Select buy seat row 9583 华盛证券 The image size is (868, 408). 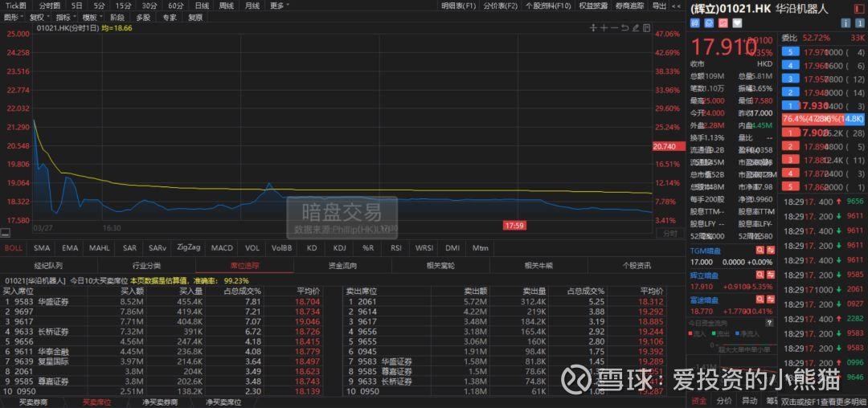point(162,301)
